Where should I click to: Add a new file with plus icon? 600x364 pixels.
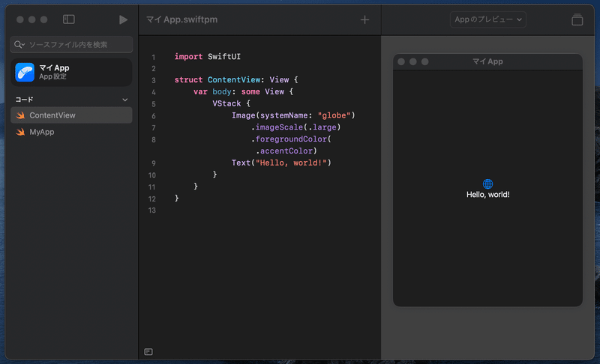[x=364, y=19]
